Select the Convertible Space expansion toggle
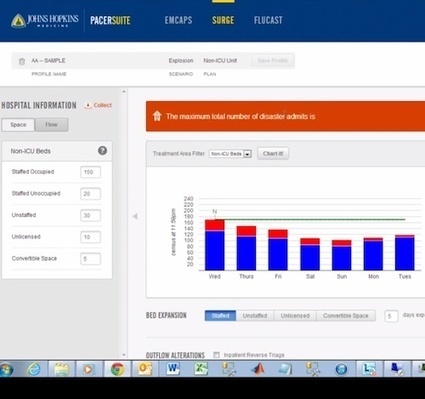Screen dimensions: 425x399 346,316
